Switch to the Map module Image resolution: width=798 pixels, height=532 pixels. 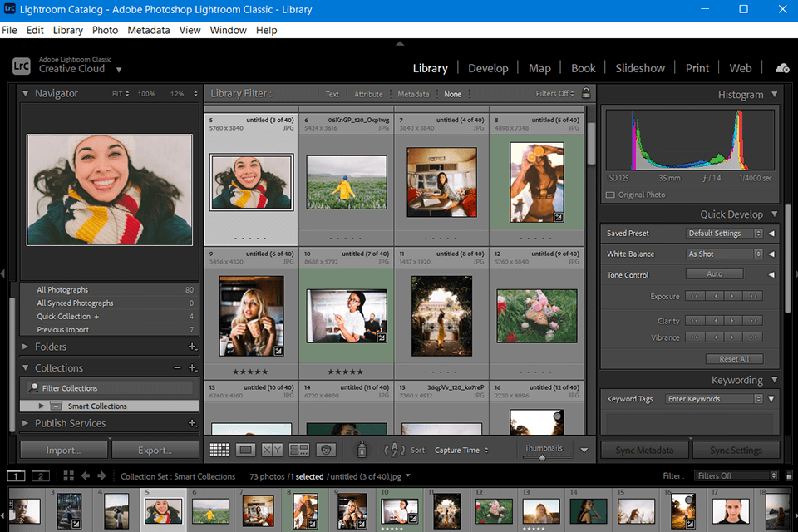[539, 68]
